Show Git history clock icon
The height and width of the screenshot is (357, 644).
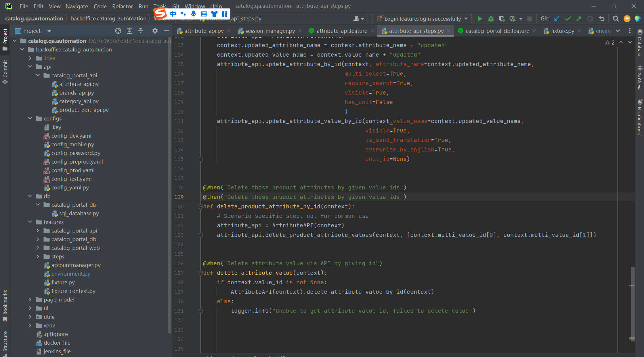point(590,19)
